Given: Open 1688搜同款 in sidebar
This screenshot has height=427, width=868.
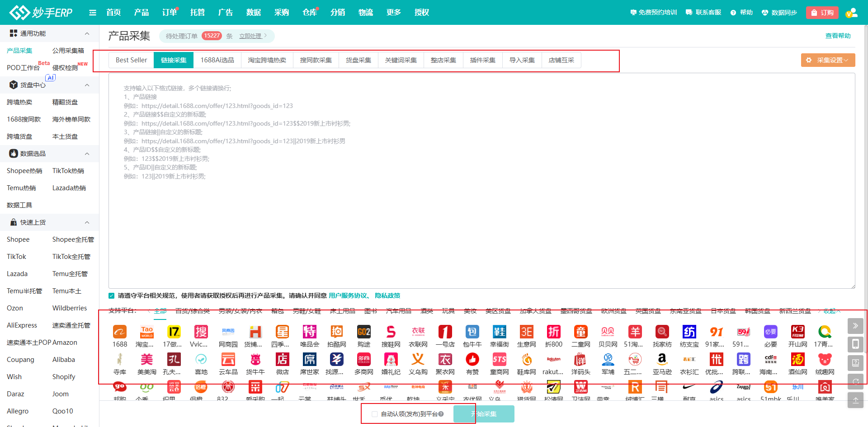Looking at the screenshot, I should click(x=24, y=119).
